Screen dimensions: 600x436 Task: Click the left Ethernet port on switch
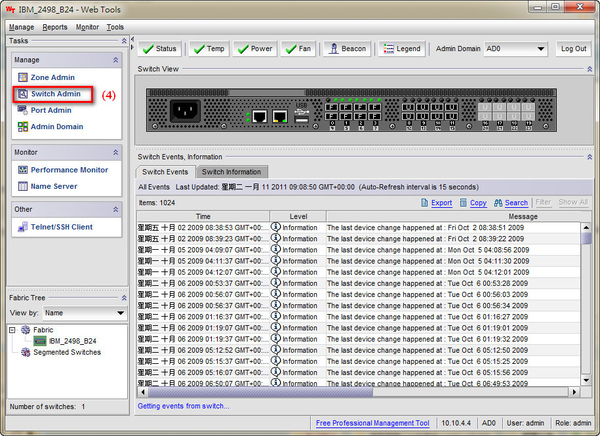259,116
